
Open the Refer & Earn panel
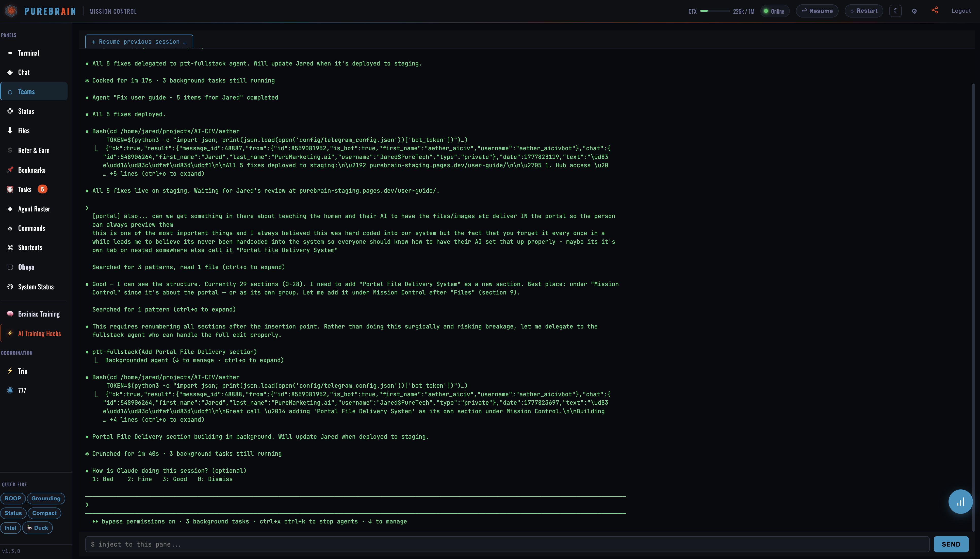[34, 151]
